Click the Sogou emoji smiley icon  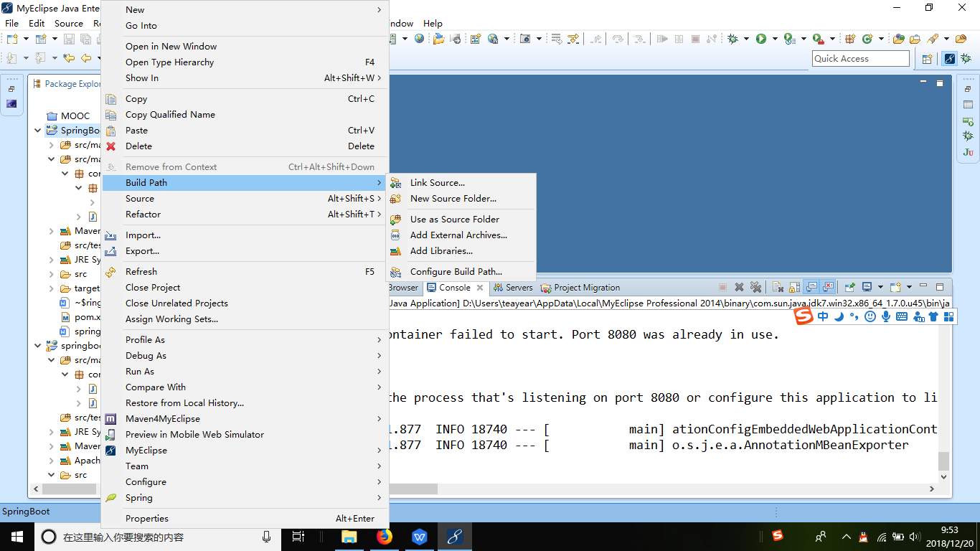click(x=870, y=316)
